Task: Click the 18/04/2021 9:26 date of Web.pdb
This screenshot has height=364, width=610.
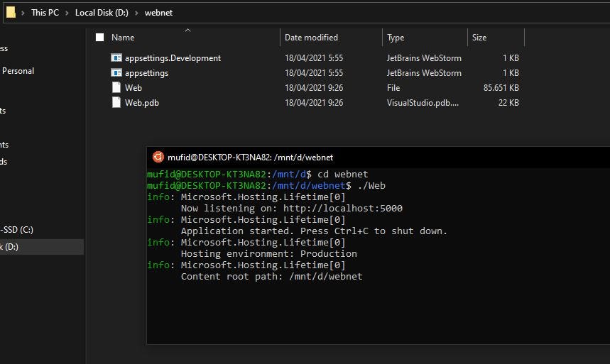Action: tap(314, 103)
